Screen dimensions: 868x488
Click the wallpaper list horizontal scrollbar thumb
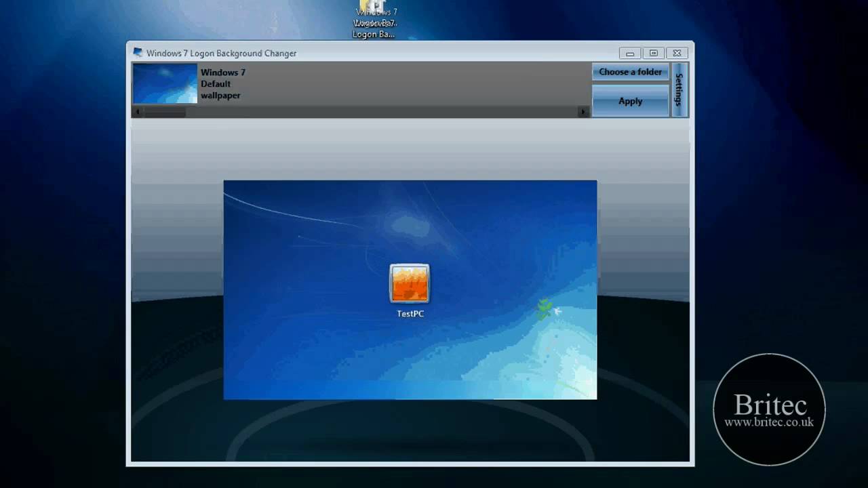[165, 112]
